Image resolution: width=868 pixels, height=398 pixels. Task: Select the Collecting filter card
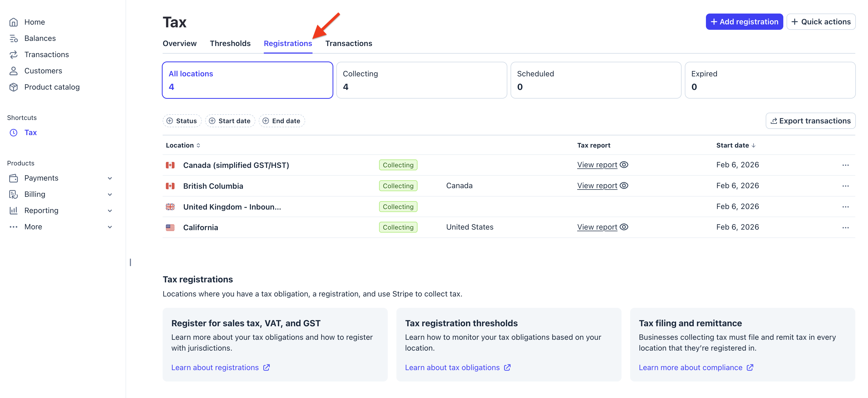(421, 80)
